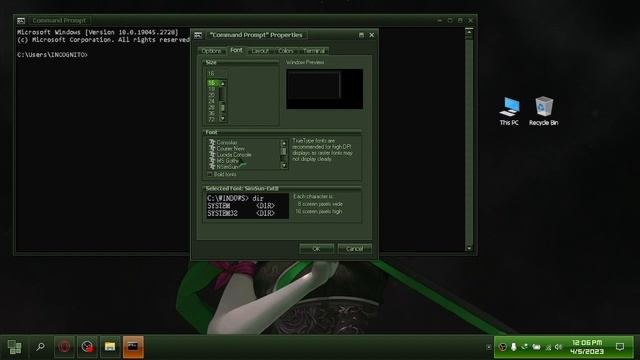
Task: Click the font size input field
Action: point(216,73)
